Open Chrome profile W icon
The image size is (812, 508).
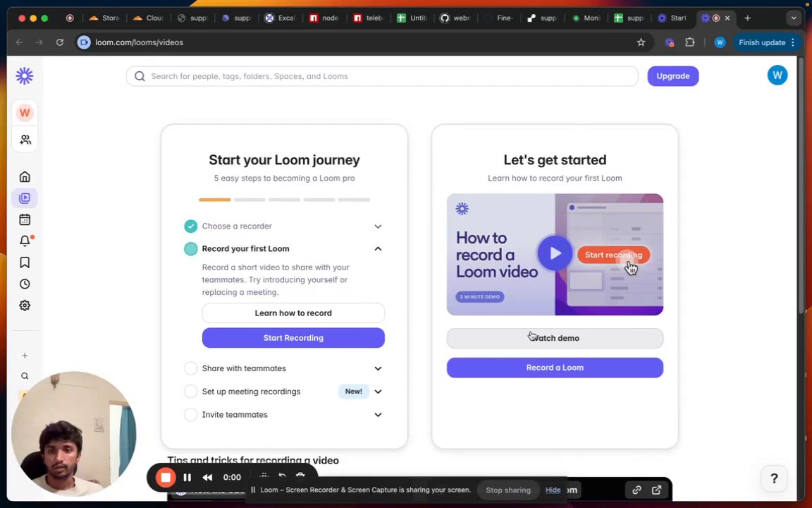coord(720,42)
